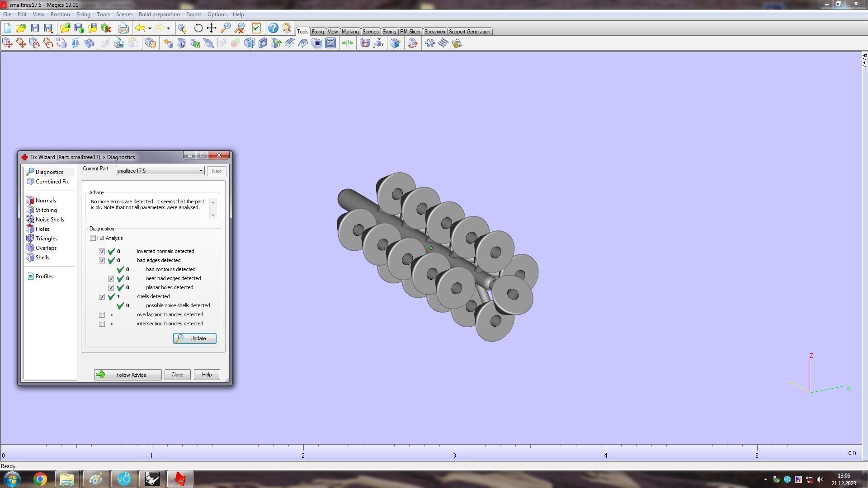Click the Undo arrow icon

pyautogui.click(x=140, y=28)
